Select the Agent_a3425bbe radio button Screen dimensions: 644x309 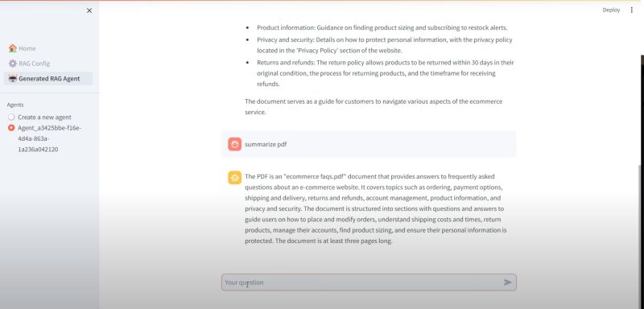[x=11, y=128]
